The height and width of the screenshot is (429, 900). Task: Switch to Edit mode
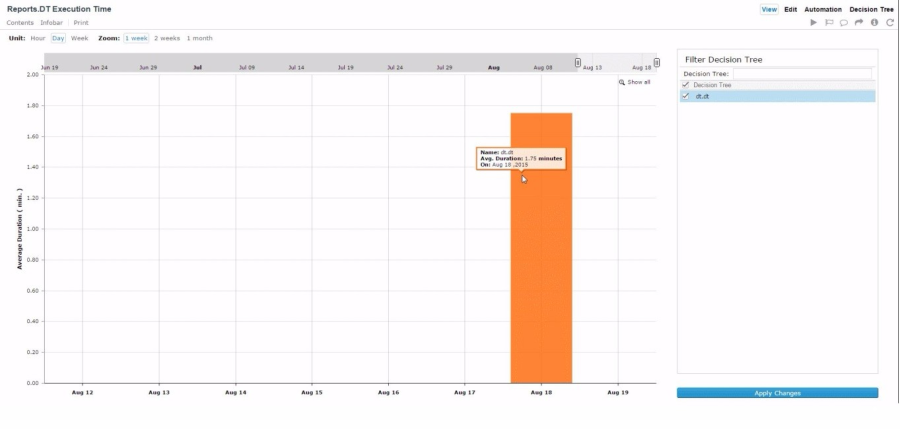pos(790,9)
